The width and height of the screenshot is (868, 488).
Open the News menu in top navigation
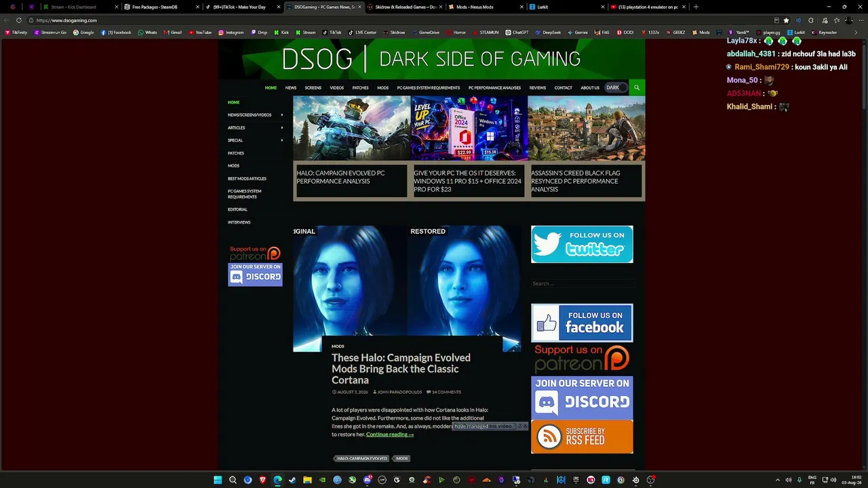coord(291,87)
